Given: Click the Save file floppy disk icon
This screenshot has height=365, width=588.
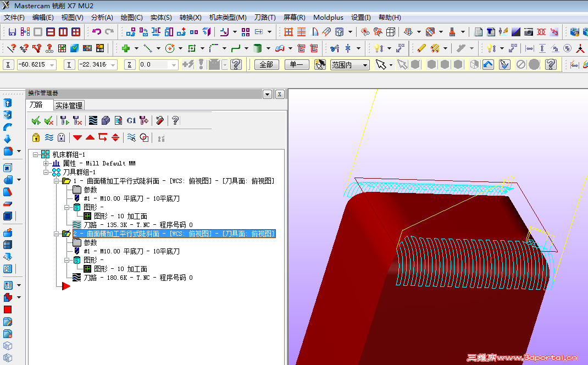Looking at the screenshot, I should point(12,32).
